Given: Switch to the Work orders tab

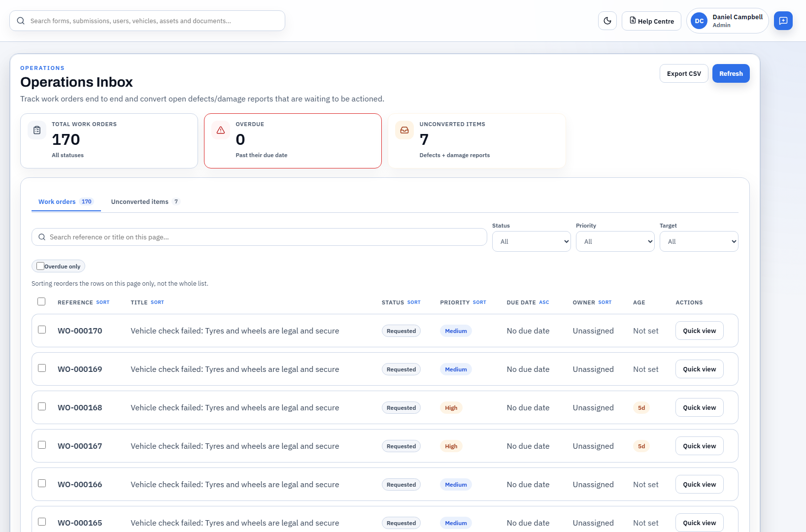Looking at the screenshot, I should (66, 201).
